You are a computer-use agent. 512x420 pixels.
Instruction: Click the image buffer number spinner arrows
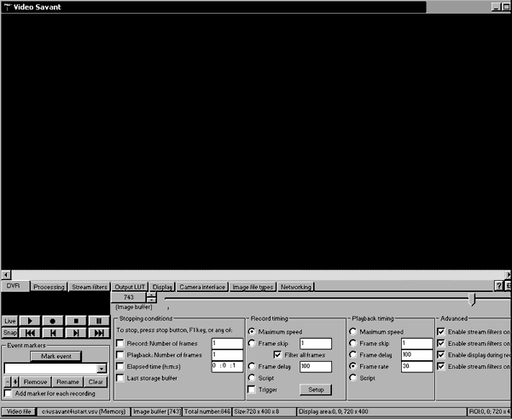tap(152, 297)
